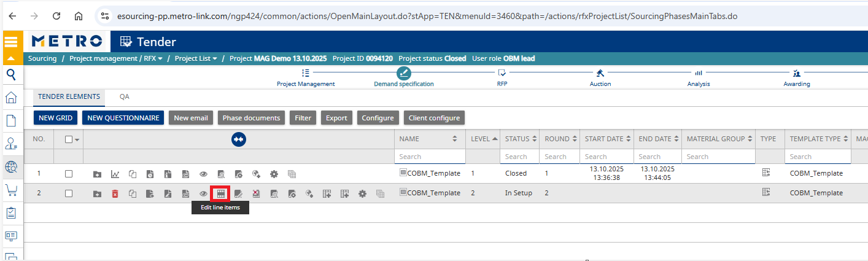Viewport: 868px width, 261px height.
Task: Click the document preview magnifier icon in row 1
Action: click(x=220, y=174)
